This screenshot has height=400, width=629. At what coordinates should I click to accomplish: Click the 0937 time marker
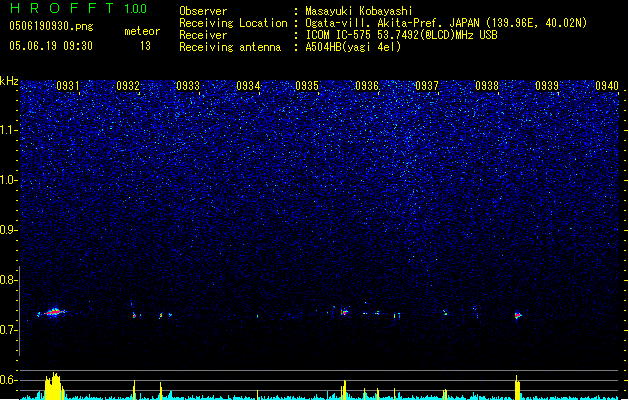tap(427, 86)
